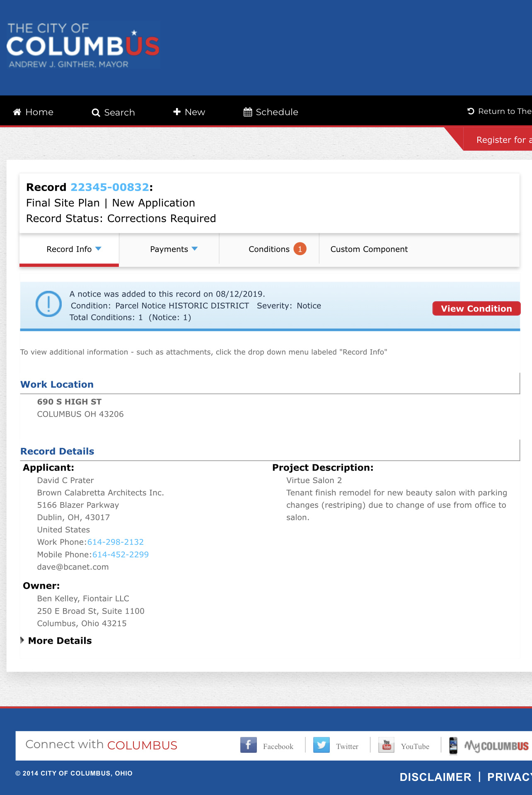Click work phone 614-298-2132 link
Viewport: 532px width, 795px height.
coord(116,542)
